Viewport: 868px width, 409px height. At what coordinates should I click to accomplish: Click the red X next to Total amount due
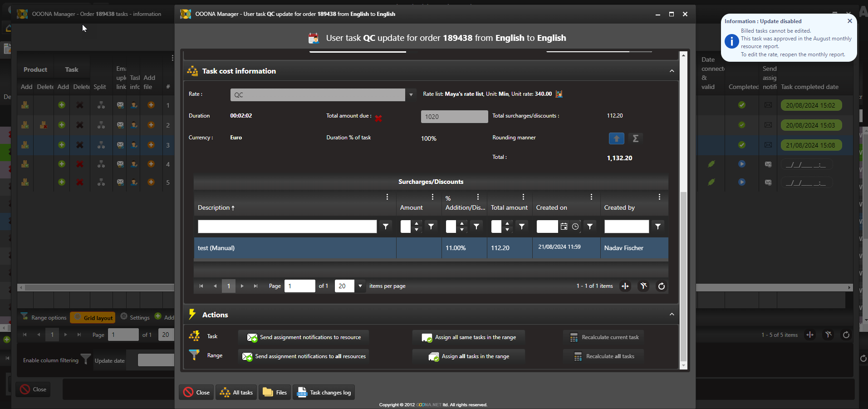(x=378, y=118)
